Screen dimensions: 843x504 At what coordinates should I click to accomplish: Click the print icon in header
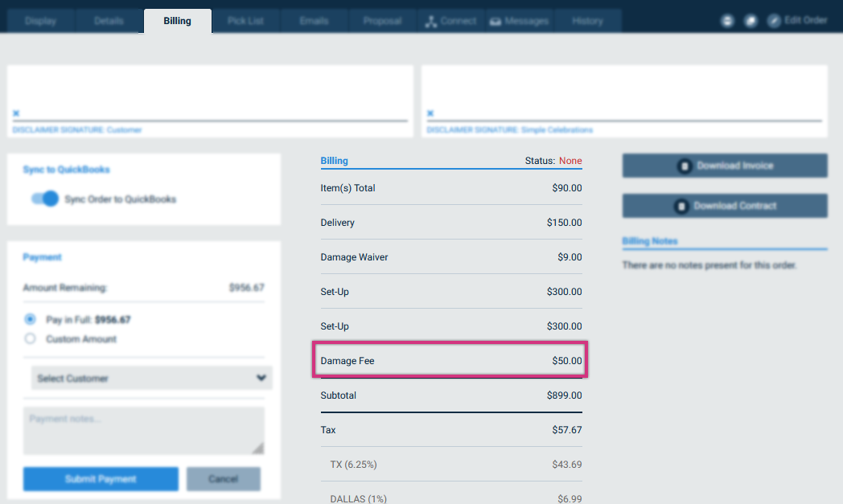tap(727, 21)
